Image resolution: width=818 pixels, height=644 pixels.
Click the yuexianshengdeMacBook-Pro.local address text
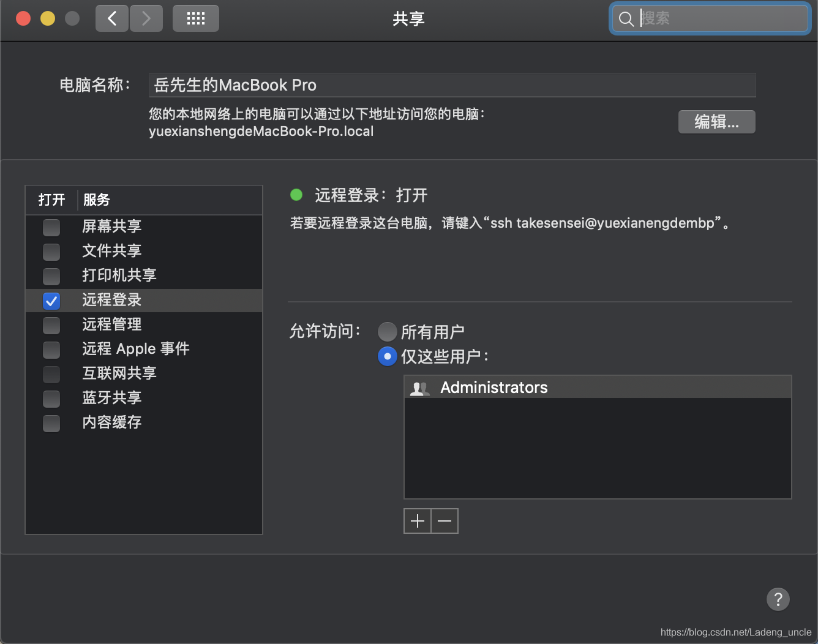point(261,132)
